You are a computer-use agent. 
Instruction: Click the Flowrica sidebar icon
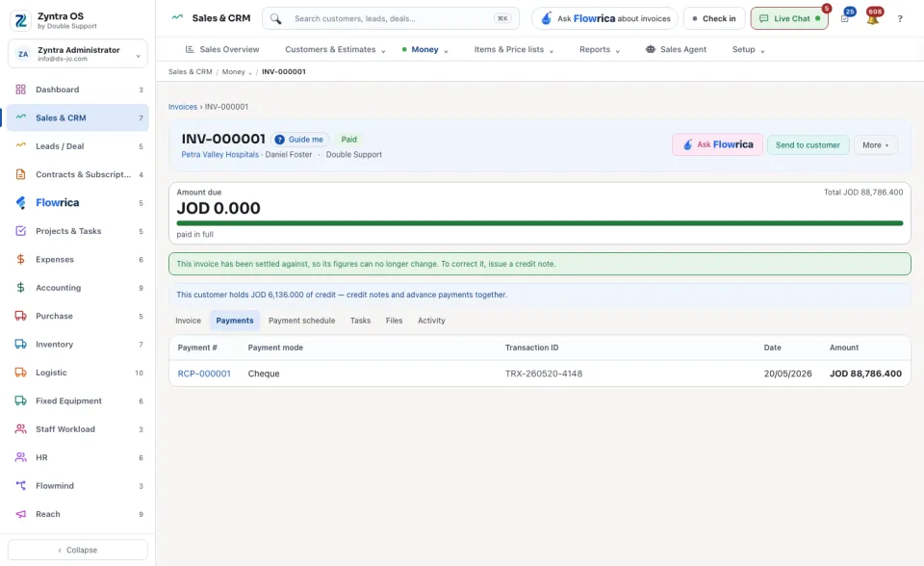point(20,203)
